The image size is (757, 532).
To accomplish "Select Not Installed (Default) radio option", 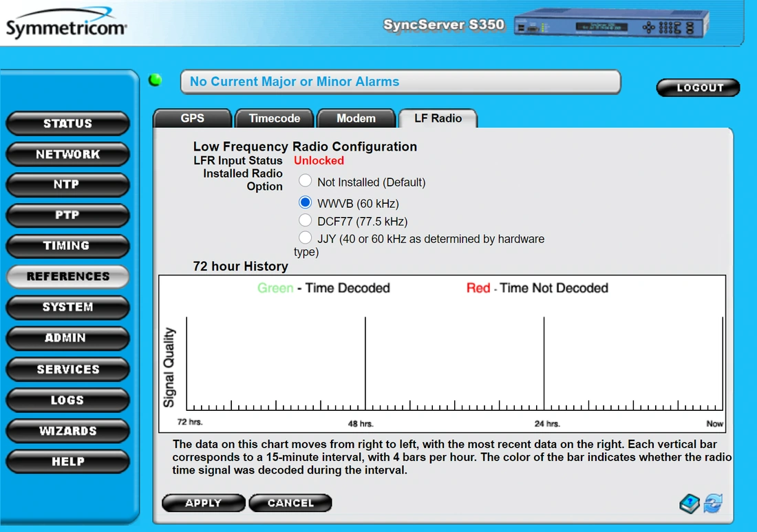I will click(x=306, y=182).
